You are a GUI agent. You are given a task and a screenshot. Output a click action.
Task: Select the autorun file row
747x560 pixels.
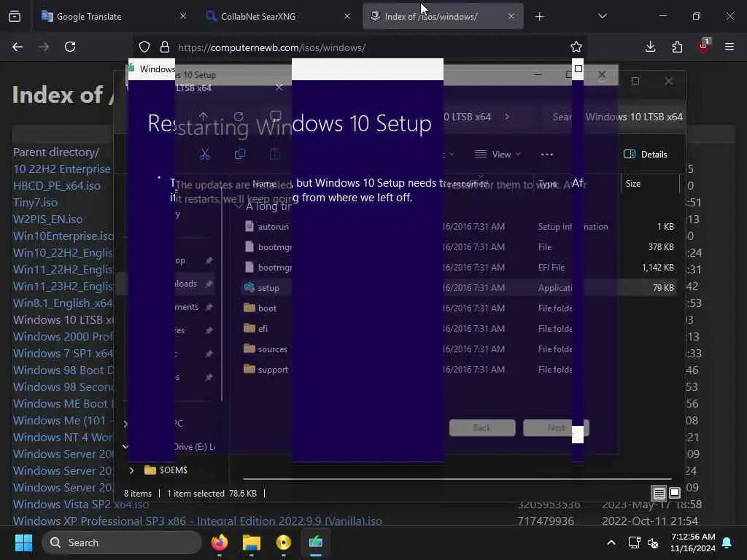[x=458, y=227]
